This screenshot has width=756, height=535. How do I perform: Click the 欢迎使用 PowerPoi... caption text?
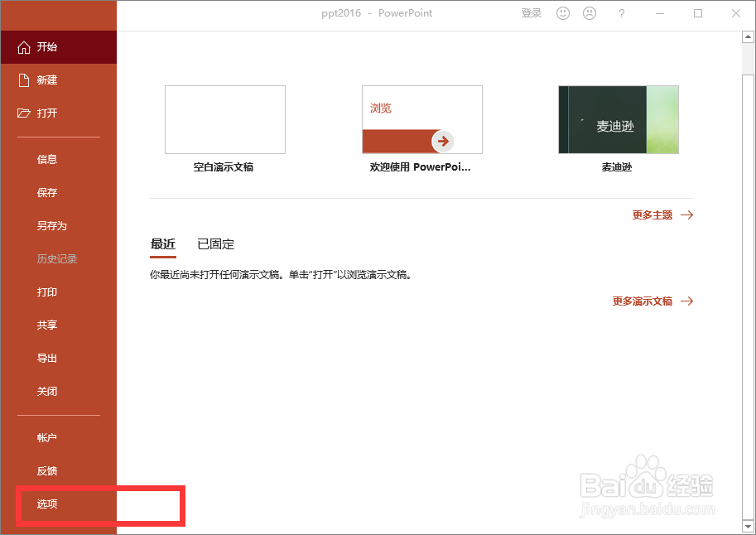[420, 167]
